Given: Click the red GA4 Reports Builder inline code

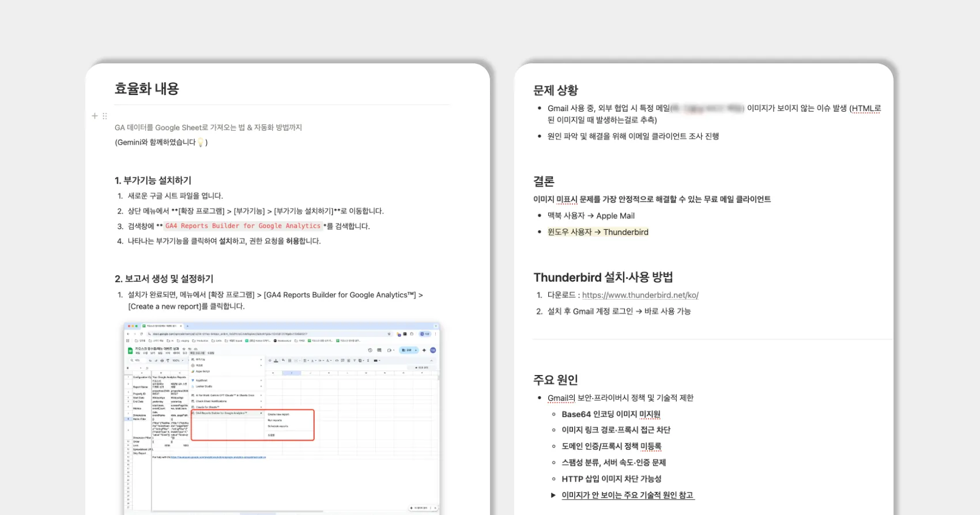Looking at the screenshot, I should tap(243, 226).
